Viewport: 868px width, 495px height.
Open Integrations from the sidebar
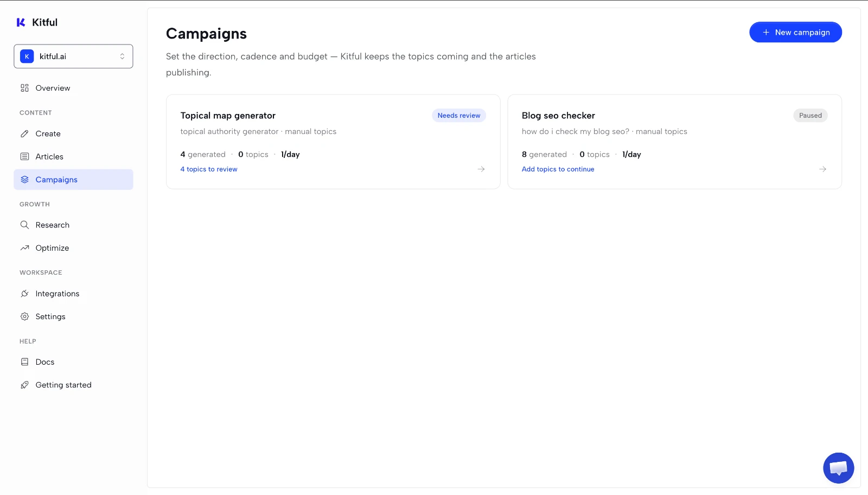[73, 294]
